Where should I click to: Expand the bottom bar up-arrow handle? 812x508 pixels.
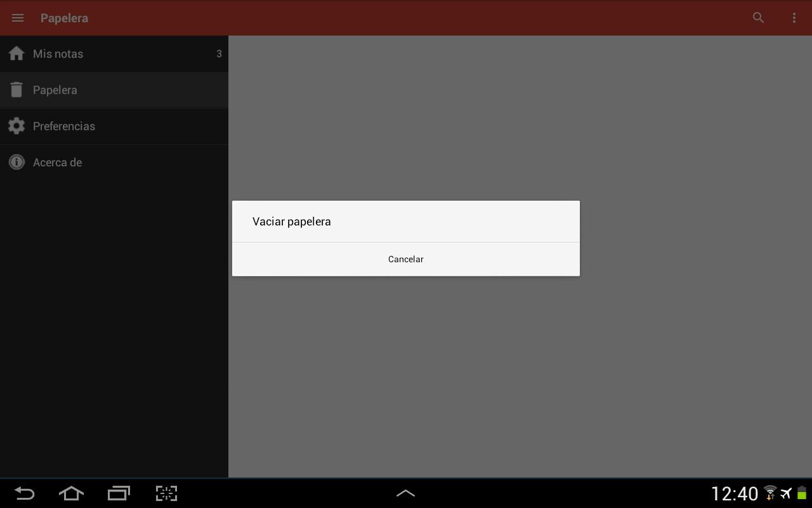point(405,493)
